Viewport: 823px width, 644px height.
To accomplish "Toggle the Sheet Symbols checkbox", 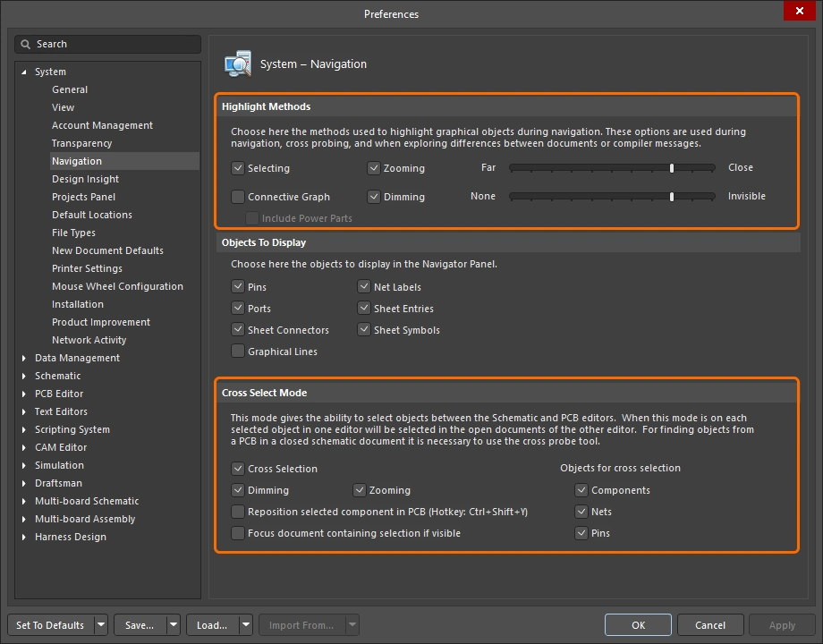I will click(x=364, y=330).
